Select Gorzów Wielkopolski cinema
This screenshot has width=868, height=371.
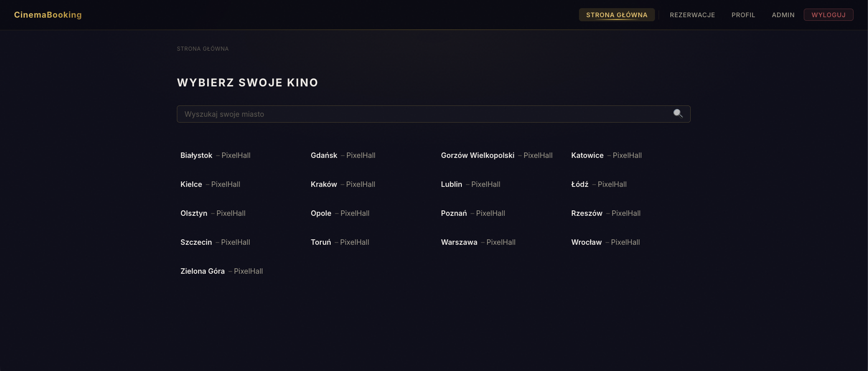point(496,155)
